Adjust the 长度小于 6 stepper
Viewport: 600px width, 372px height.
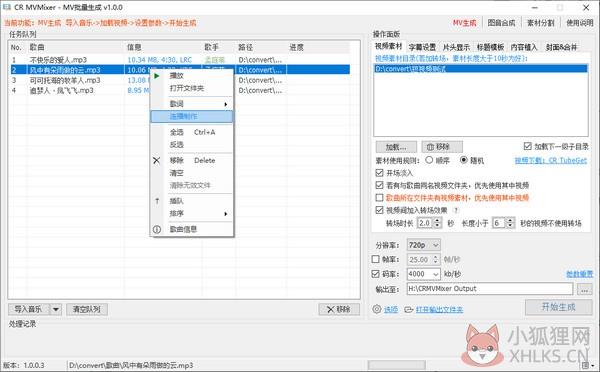[x=510, y=223]
